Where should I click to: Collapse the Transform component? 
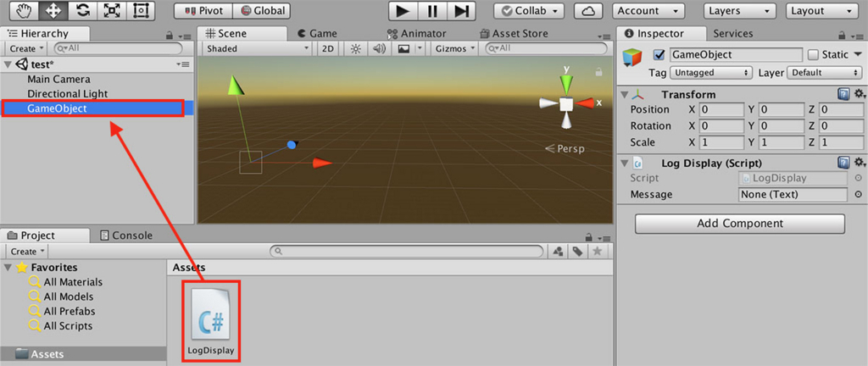[x=625, y=95]
